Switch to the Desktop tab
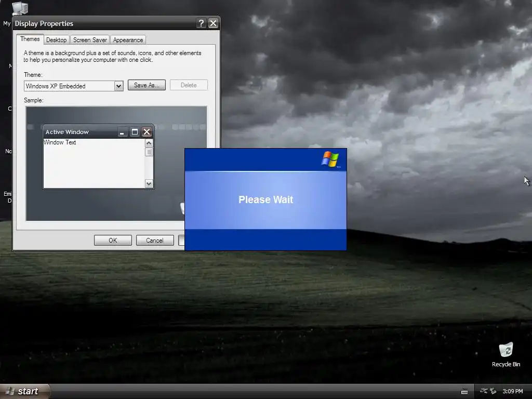The image size is (532, 399). tap(56, 40)
